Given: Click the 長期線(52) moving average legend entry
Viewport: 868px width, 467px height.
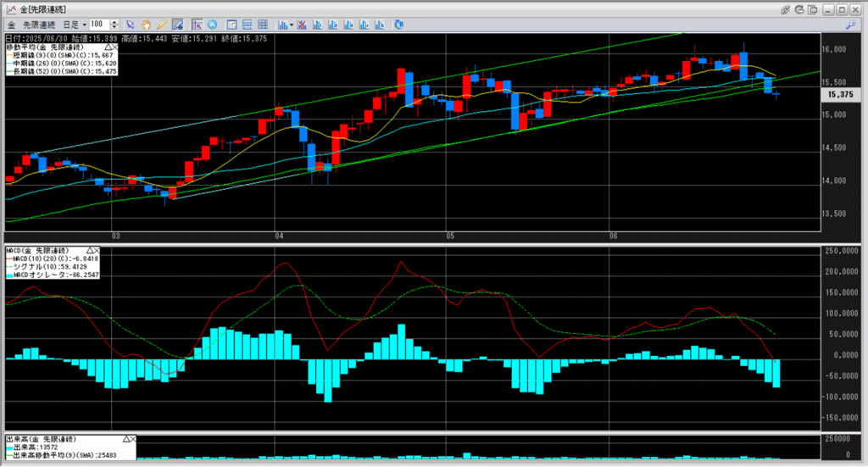Looking at the screenshot, I should pyautogui.click(x=61, y=71).
